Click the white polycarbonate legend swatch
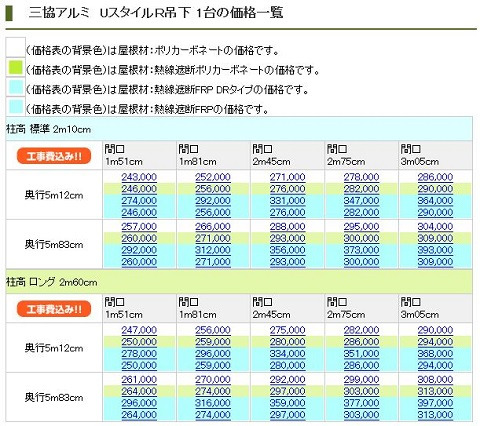Screen dimensions: 480x426 point(15,48)
